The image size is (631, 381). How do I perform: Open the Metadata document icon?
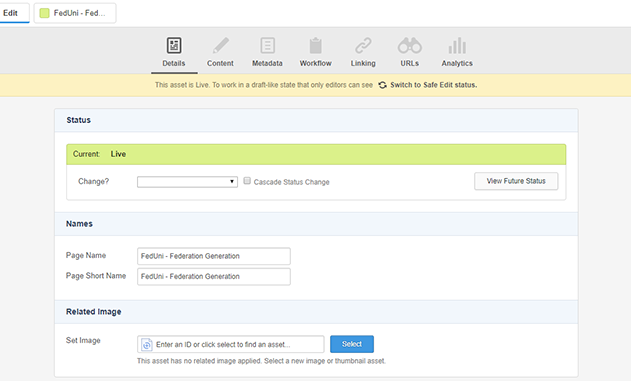(268, 45)
